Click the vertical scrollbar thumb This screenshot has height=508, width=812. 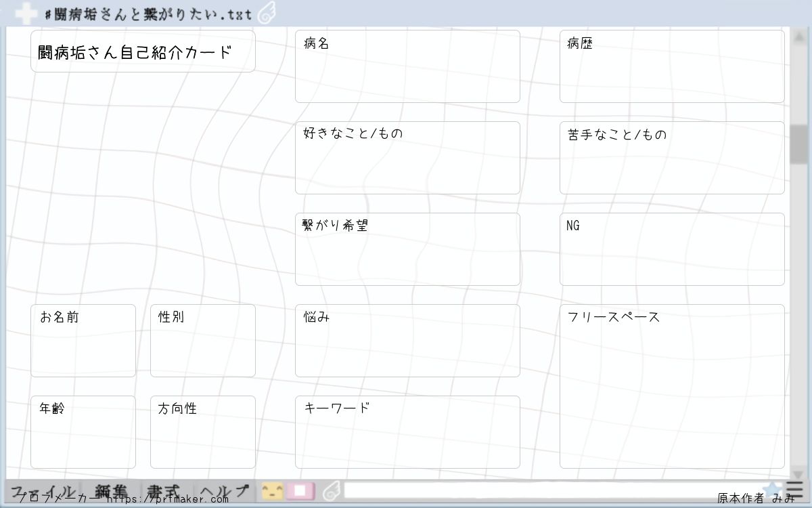pos(798,144)
